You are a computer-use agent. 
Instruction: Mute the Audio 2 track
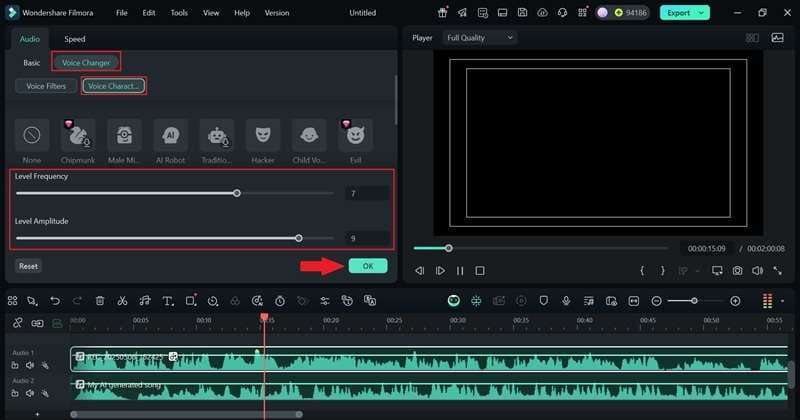click(x=30, y=393)
